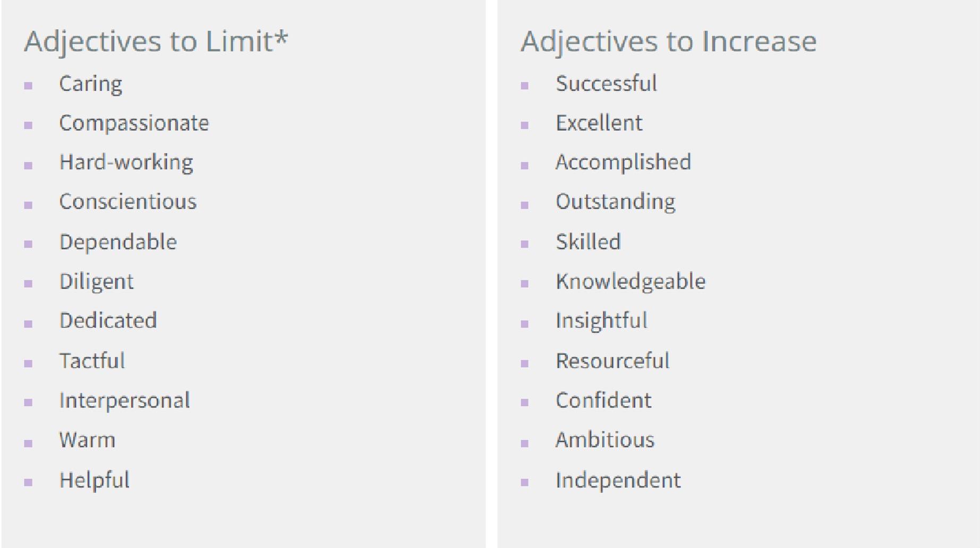
Task: Select the word 'Caring'
Action: tap(91, 85)
